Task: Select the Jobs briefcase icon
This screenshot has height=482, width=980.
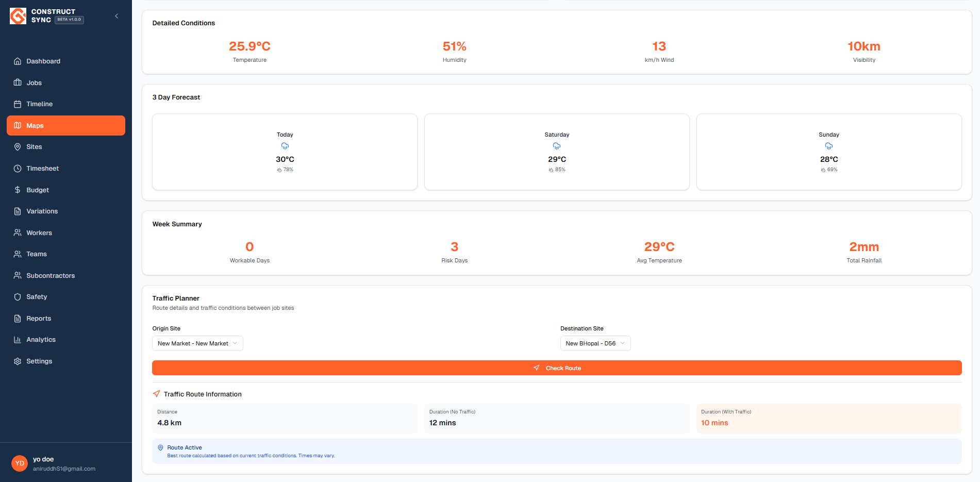Action: tap(18, 82)
